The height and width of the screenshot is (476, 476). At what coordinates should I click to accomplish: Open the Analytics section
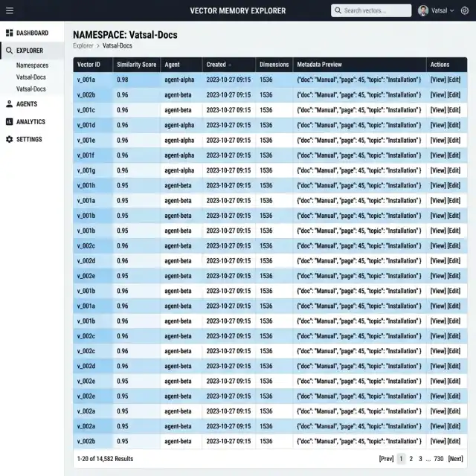coord(30,122)
